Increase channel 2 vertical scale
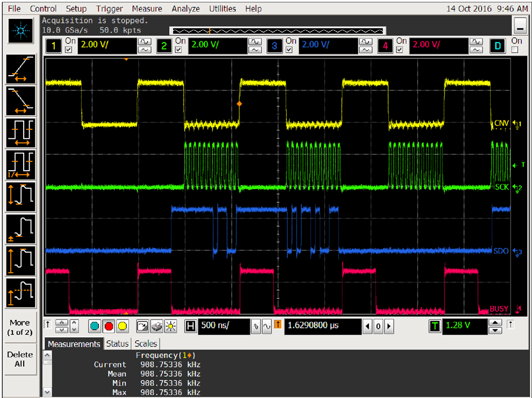Image resolution: width=532 pixels, height=398 pixels. click(x=255, y=42)
